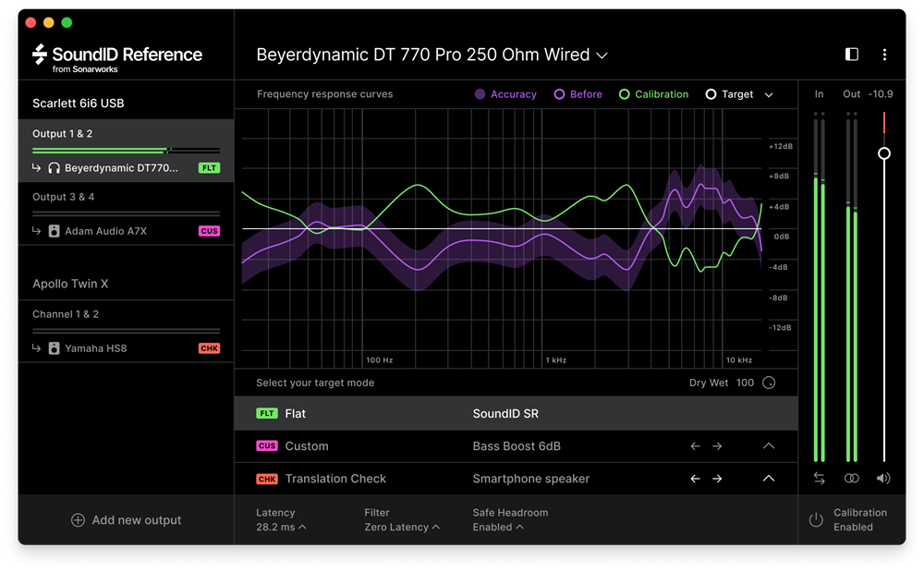Toggle mono with the overlapping circles icon

[852, 479]
